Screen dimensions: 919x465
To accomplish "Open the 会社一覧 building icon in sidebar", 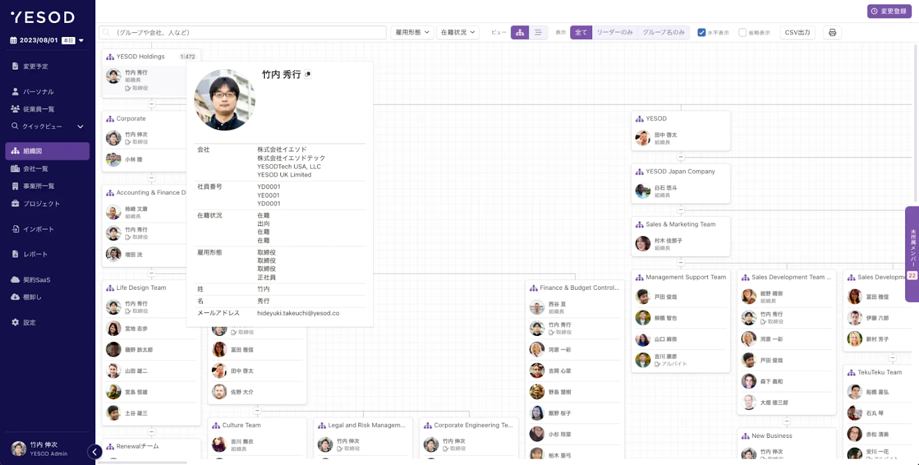I will click(15, 169).
